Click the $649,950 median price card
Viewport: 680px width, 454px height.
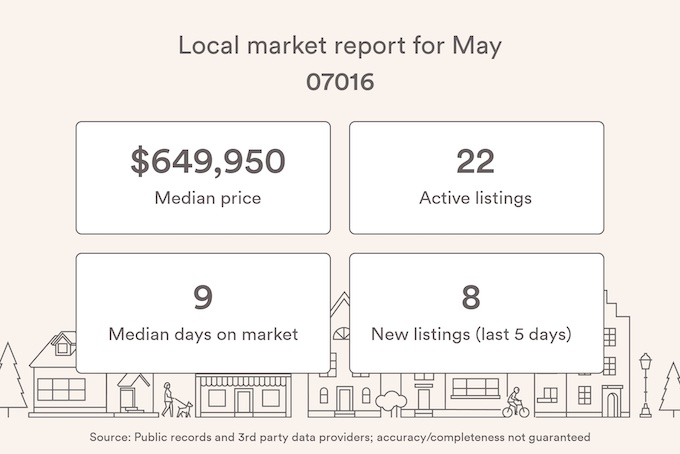[203, 178]
